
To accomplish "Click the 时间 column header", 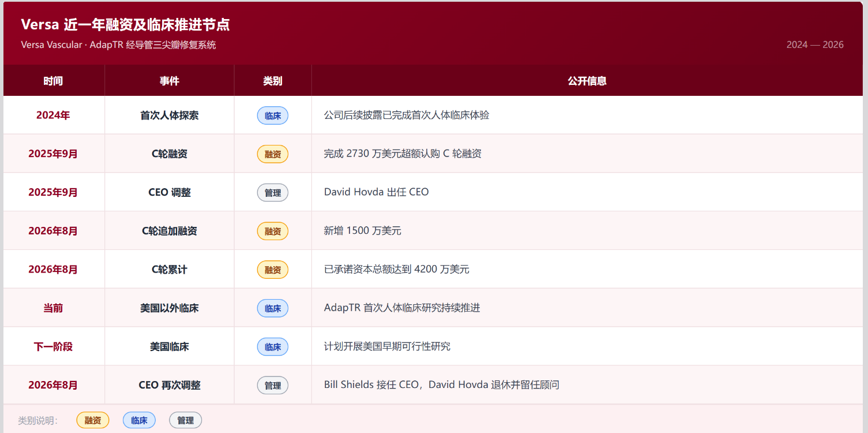I will tap(53, 81).
